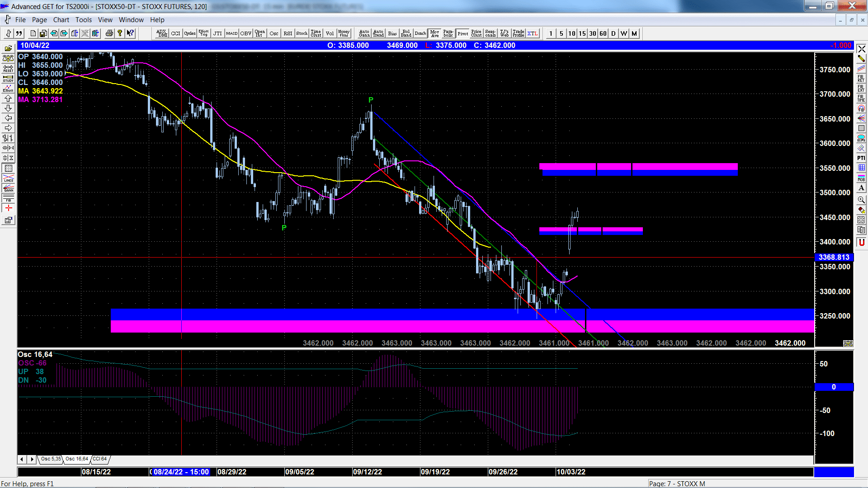Go to next page icon
Image resolution: width=868 pixels, height=488 pixels.
[x=64, y=33]
